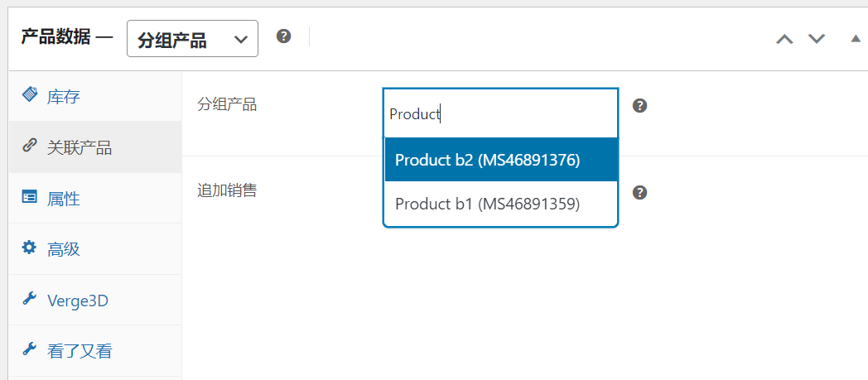Open the 分组产品 product type dropdown
868x380 pixels.
tap(193, 39)
